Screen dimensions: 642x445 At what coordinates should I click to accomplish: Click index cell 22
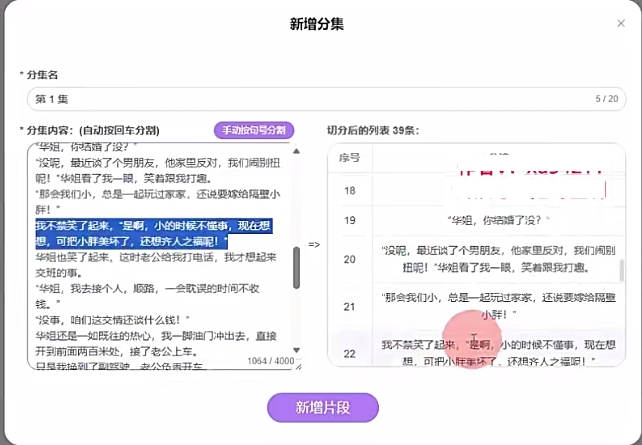click(350, 354)
